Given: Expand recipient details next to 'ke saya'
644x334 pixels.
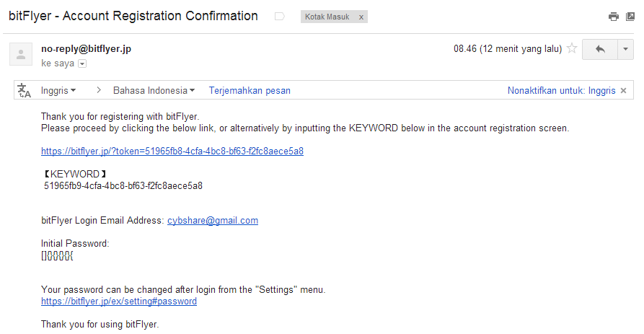Looking at the screenshot, I should [x=82, y=64].
